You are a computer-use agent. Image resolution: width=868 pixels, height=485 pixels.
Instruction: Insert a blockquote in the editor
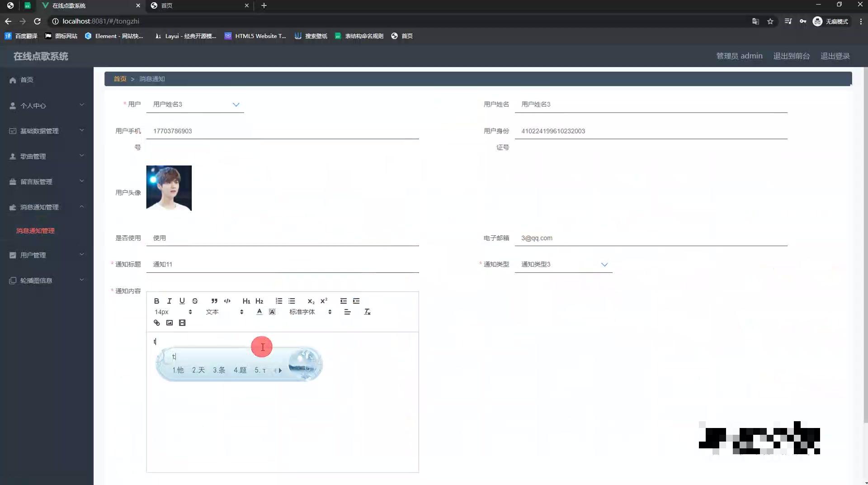tap(214, 301)
